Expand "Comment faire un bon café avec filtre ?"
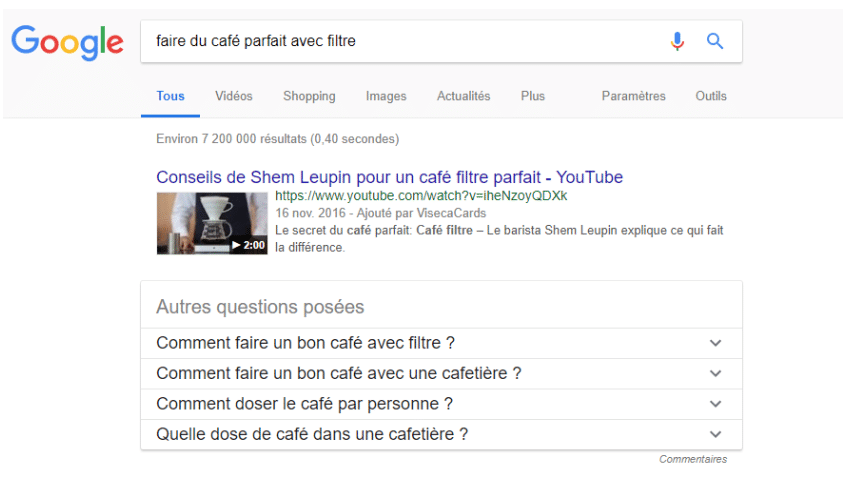The width and height of the screenshot is (848, 489). (715, 343)
